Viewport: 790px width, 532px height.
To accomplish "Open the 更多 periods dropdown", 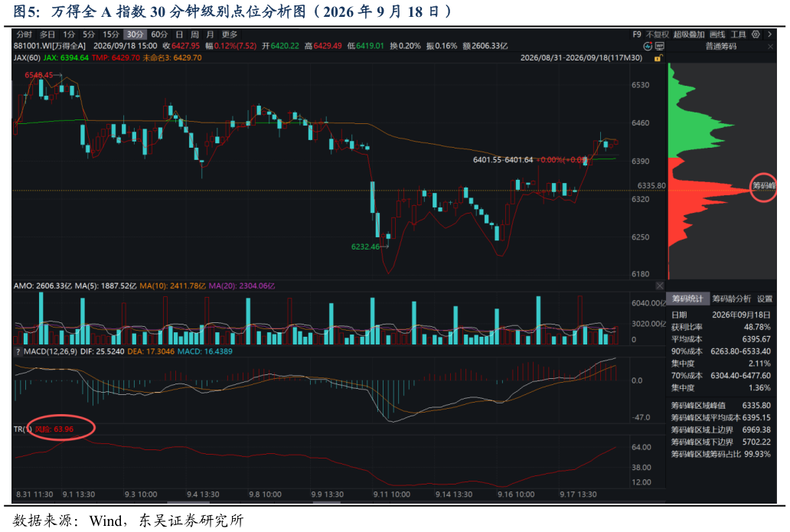I will coord(229,34).
